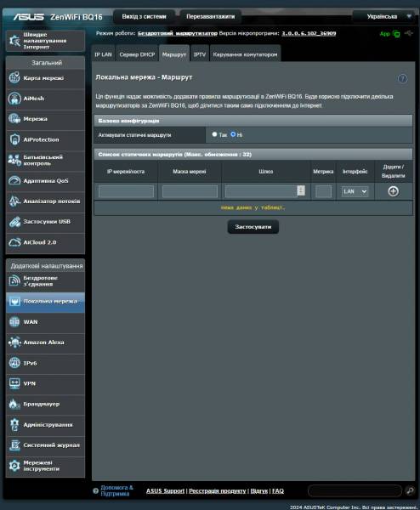Click the ASUS logo
420x510 pixels.
[29, 17]
